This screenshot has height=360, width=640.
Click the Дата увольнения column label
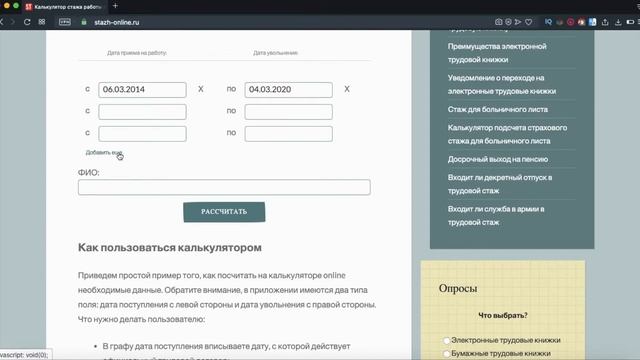tap(276, 53)
